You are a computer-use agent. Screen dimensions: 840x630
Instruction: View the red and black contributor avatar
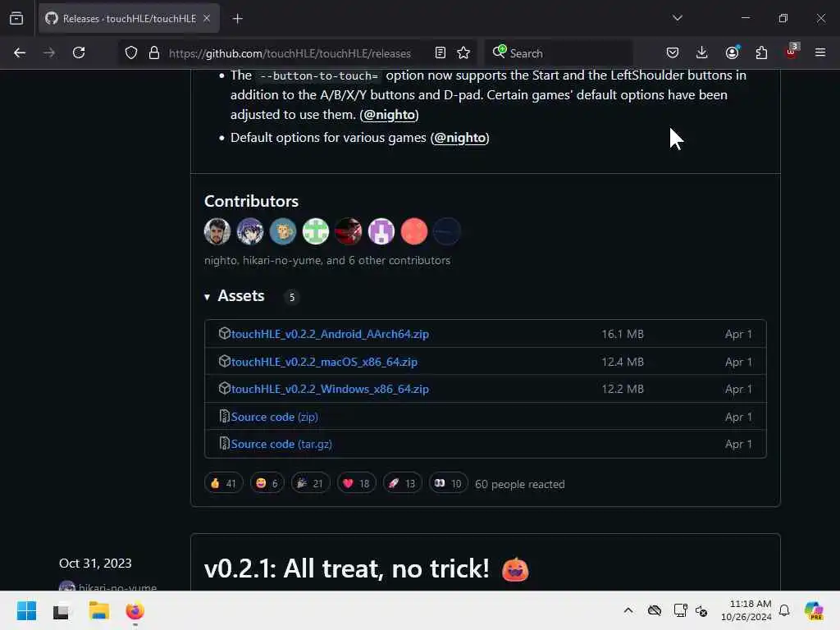[348, 231]
